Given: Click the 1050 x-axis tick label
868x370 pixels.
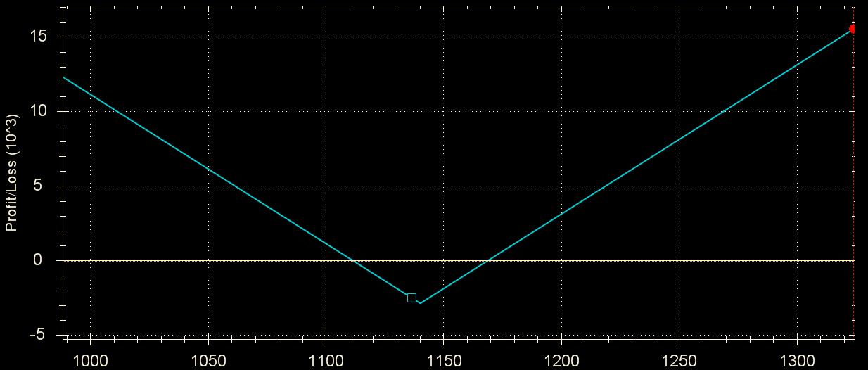Looking at the screenshot, I should point(208,359).
